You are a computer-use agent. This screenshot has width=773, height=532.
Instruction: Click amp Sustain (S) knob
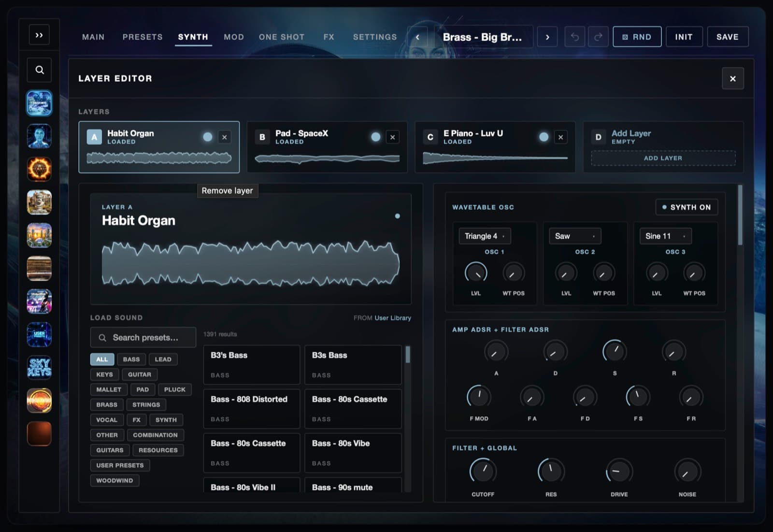click(x=615, y=352)
